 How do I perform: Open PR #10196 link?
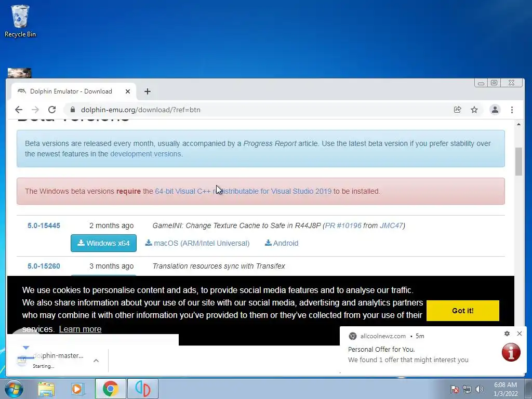pos(343,225)
